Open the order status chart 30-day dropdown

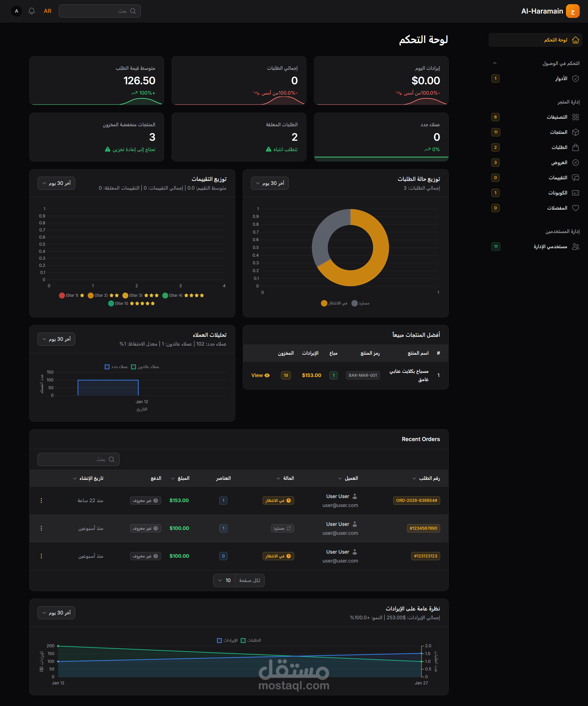[x=270, y=183]
